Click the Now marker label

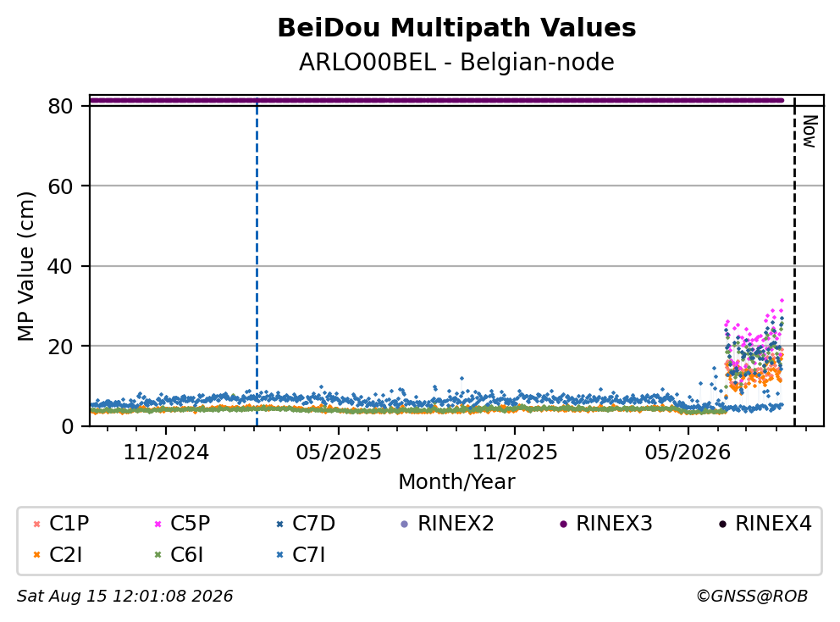coord(810,131)
